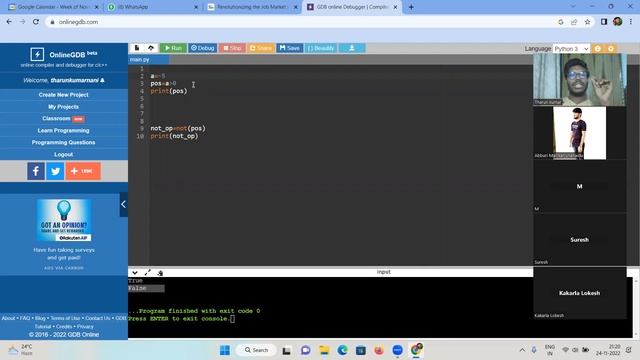Collapse the left sidebar with the arrow

(x=124, y=204)
